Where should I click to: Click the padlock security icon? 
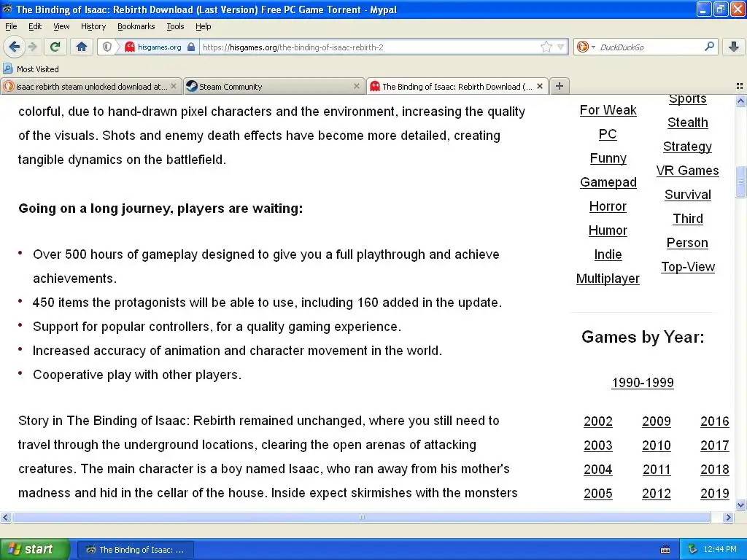(191, 47)
